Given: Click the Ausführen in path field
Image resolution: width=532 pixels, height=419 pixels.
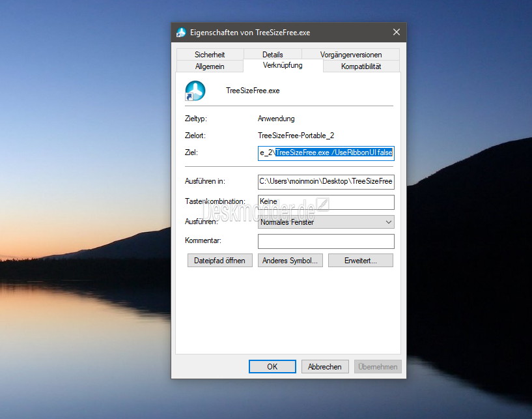Looking at the screenshot, I should pos(326,181).
